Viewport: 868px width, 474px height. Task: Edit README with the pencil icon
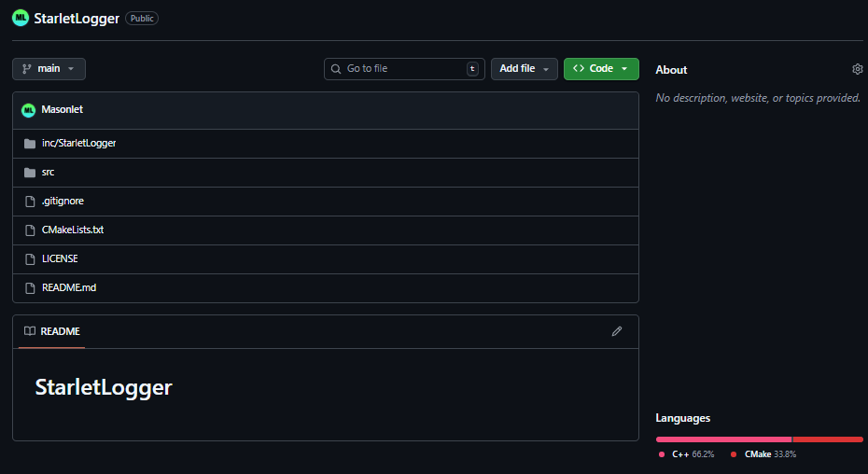click(617, 331)
